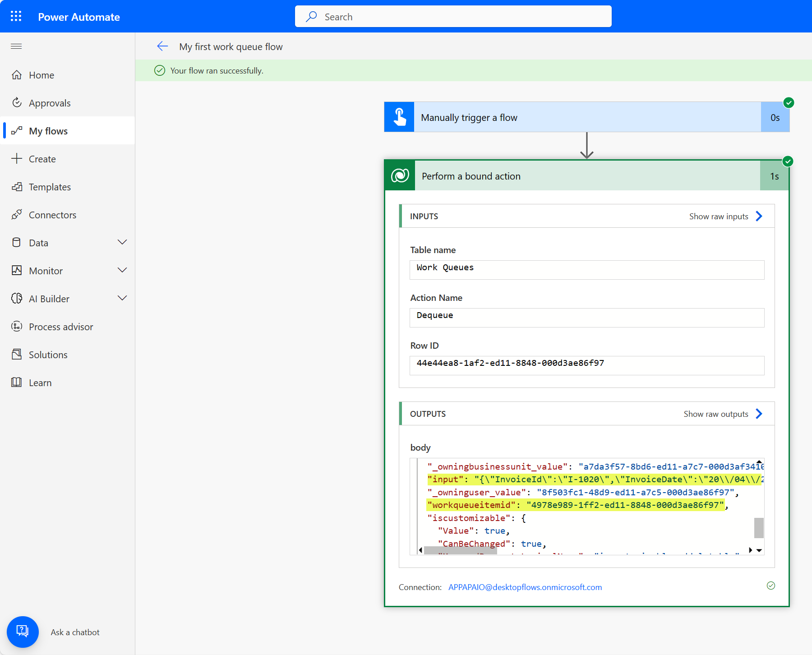Expand the Monitor section
This screenshot has width=812, height=655.
pos(122,270)
